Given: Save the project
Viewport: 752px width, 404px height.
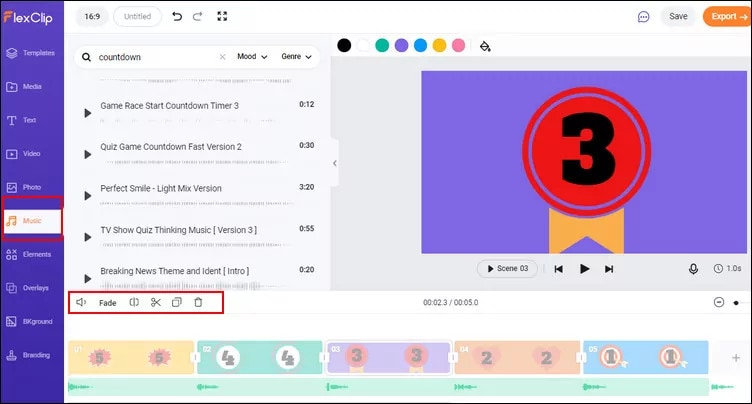Looking at the screenshot, I should [678, 16].
